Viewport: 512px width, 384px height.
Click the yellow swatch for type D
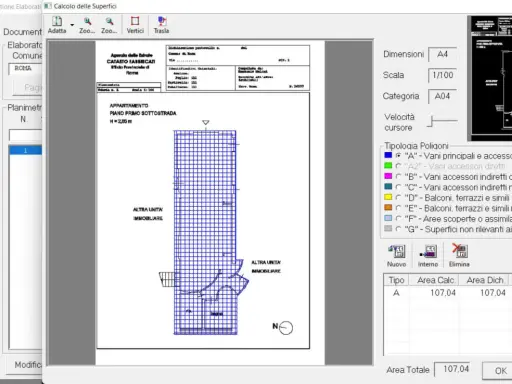tap(388, 197)
